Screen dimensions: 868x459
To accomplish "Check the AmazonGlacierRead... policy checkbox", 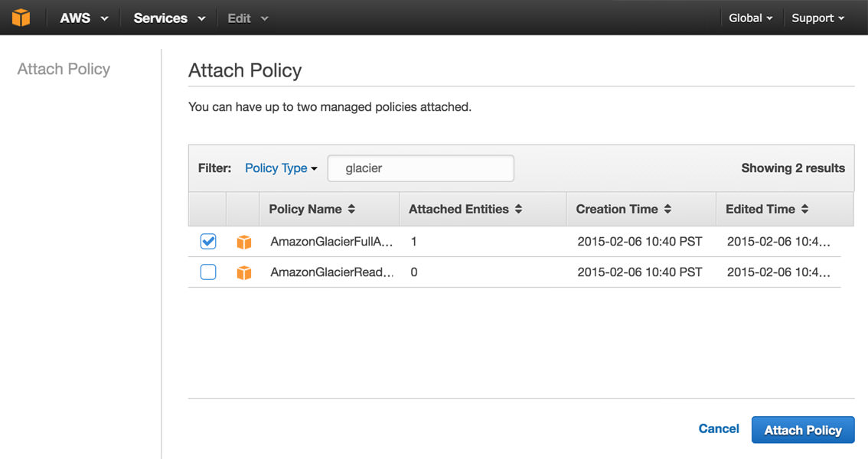I will tap(208, 272).
